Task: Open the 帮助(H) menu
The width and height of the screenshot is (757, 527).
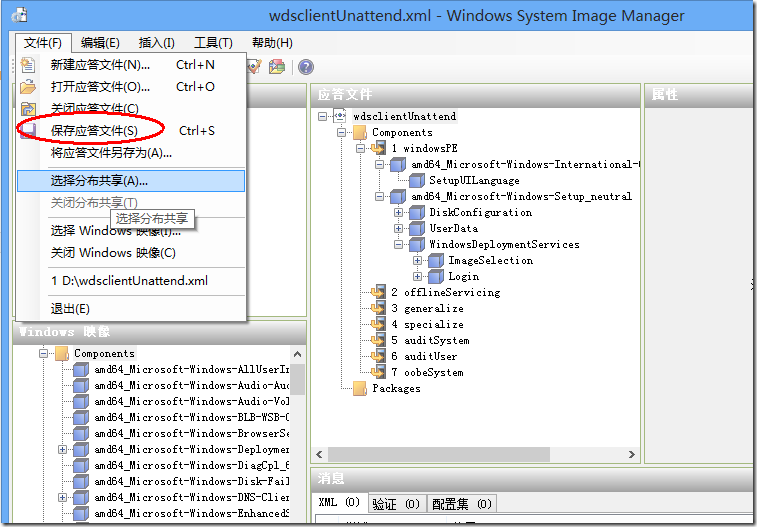Action: click(272, 43)
